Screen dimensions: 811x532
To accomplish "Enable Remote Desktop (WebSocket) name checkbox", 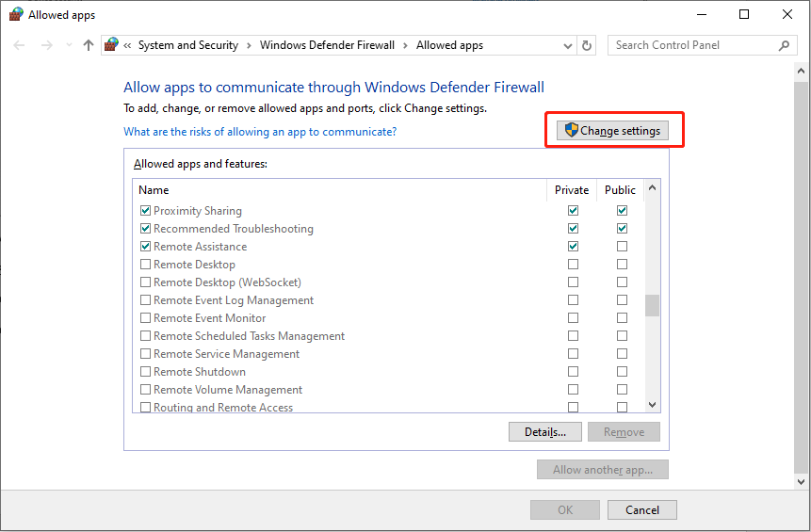I will (145, 282).
